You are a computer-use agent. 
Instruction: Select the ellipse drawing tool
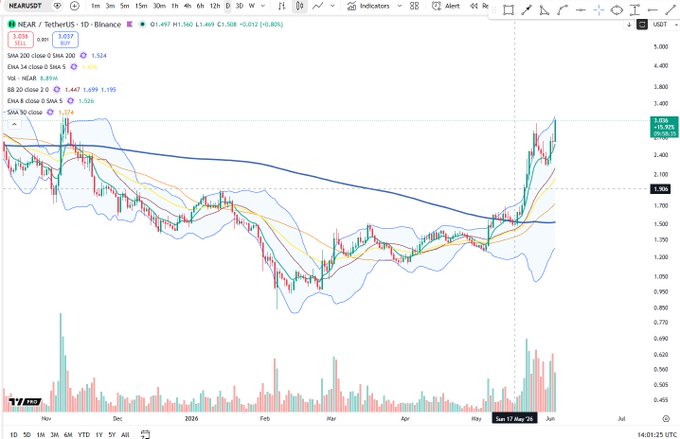tap(617, 10)
